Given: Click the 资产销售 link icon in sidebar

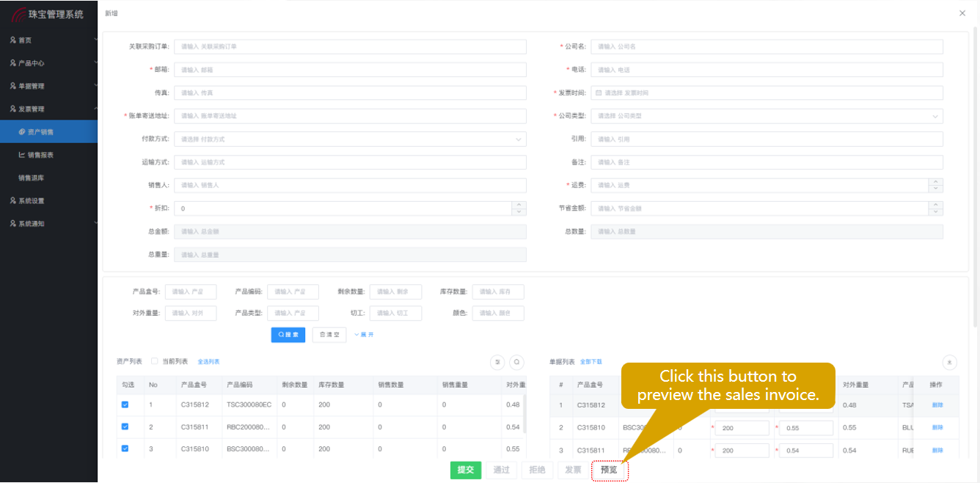Looking at the screenshot, I should (22, 132).
